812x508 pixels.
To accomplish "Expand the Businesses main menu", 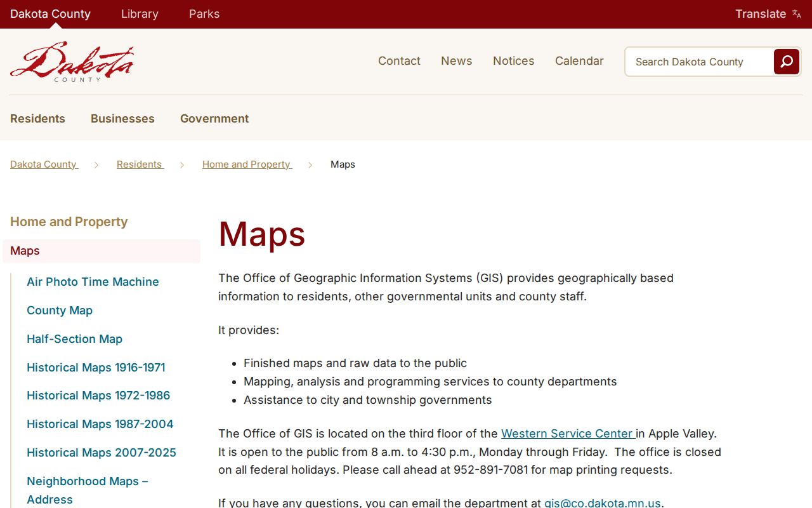I will tap(122, 119).
